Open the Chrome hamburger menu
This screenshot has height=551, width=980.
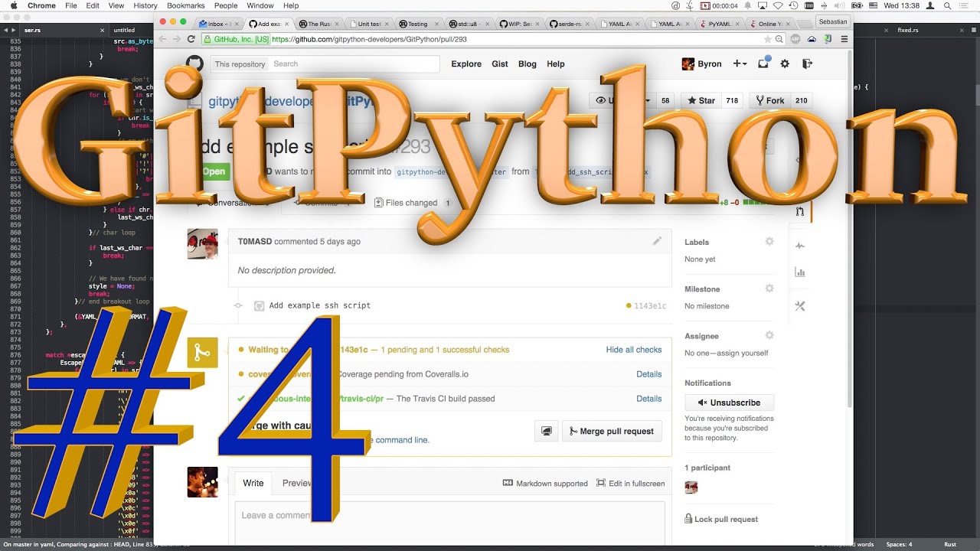[x=844, y=39]
